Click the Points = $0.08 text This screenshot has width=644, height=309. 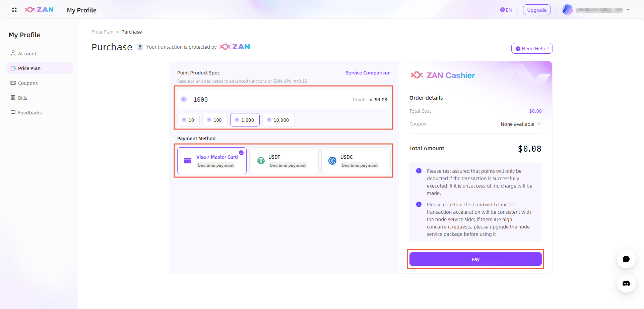click(x=370, y=100)
